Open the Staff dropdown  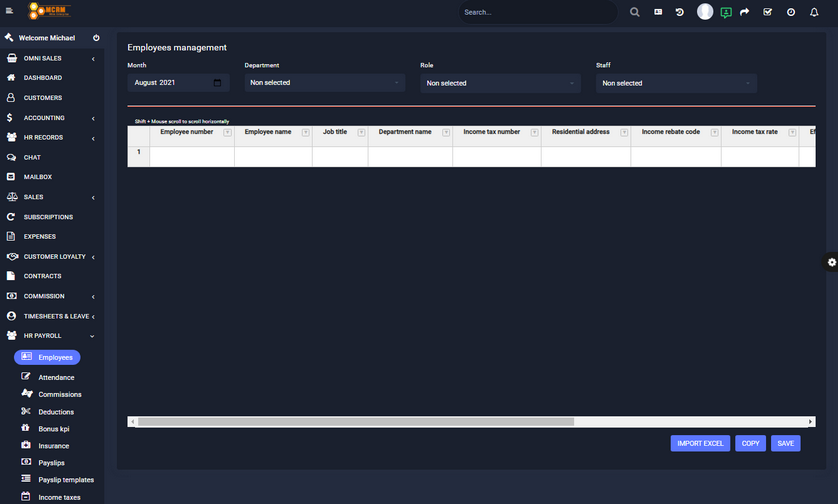click(x=676, y=83)
